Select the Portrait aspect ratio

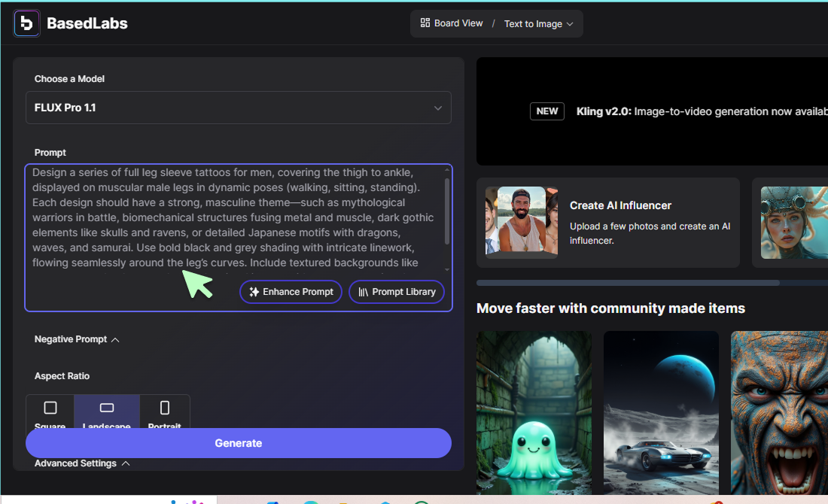164,413
